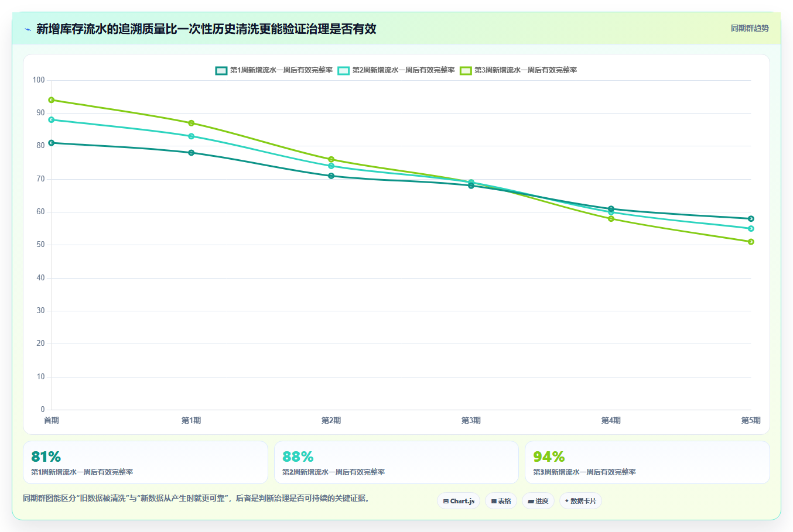Click the 94% stat card value
The height and width of the screenshot is (532, 793).
[x=549, y=457]
